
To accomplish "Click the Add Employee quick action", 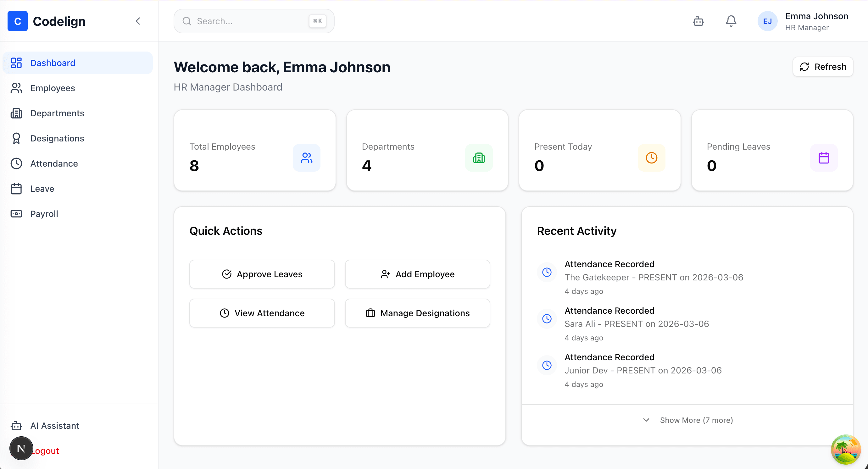I will 417,274.
